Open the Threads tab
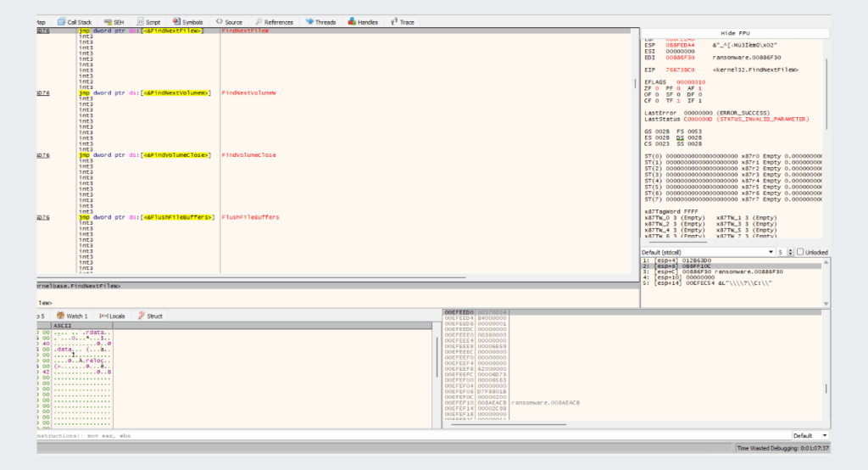 pos(320,22)
